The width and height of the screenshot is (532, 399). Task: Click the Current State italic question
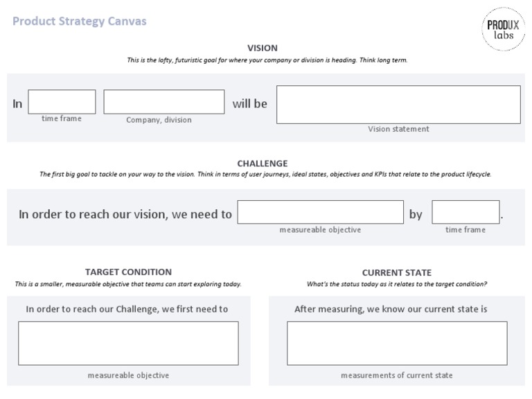[397, 284]
